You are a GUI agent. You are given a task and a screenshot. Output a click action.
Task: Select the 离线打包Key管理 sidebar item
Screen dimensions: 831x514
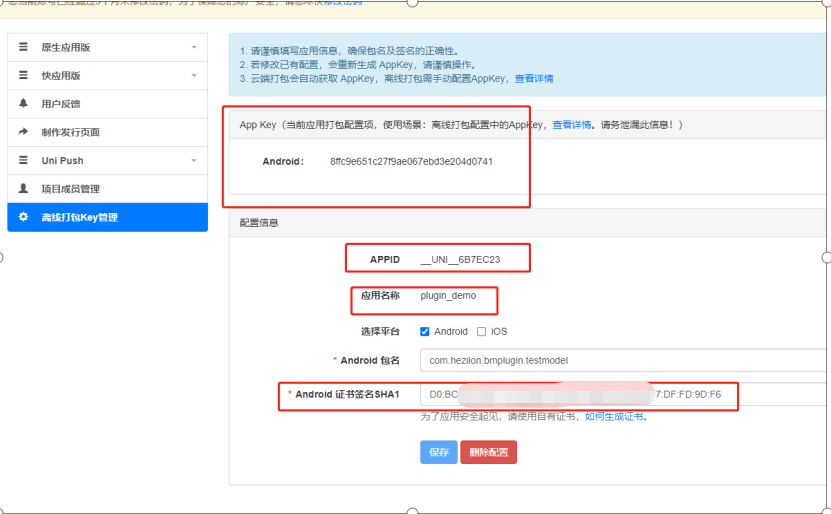[x=108, y=217]
